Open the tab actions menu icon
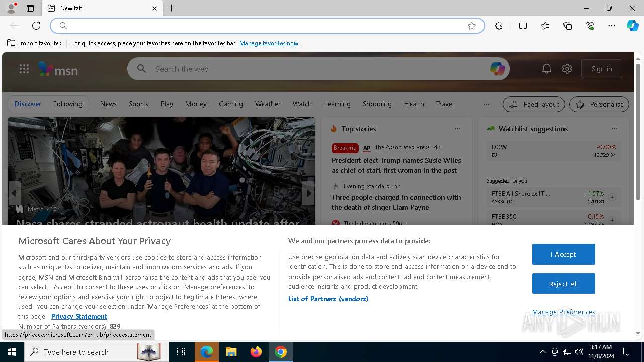Image resolution: width=644 pixels, height=362 pixels. pos(30,8)
